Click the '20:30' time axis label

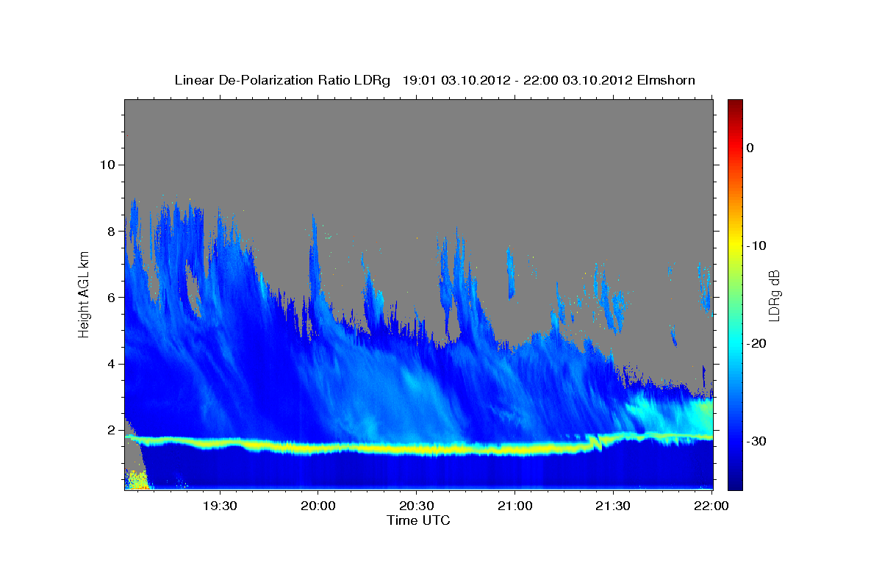click(416, 506)
